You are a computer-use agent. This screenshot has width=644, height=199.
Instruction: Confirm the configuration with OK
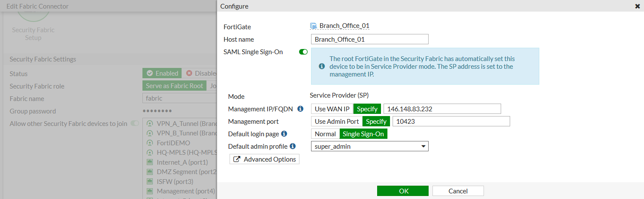coord(403,191)
